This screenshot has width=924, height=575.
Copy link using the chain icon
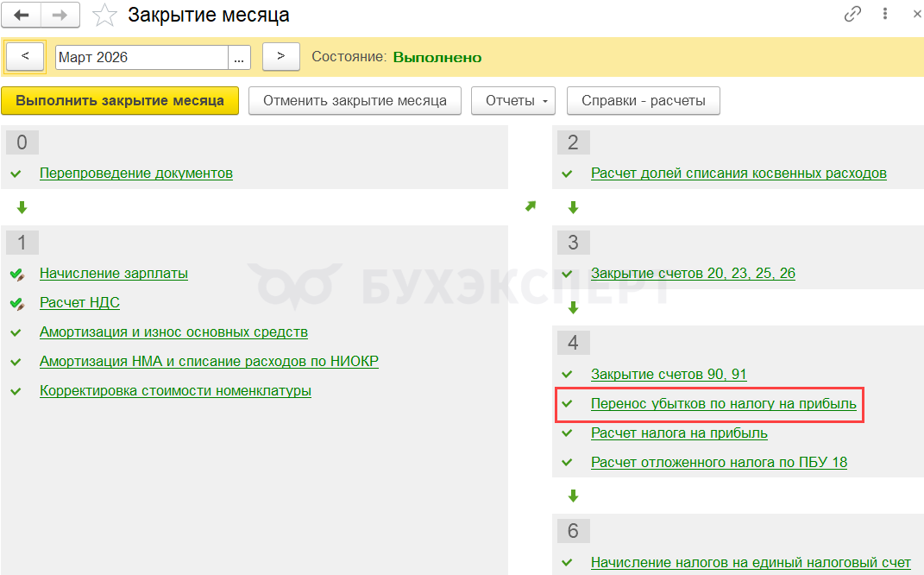click(x=852, y=15)
